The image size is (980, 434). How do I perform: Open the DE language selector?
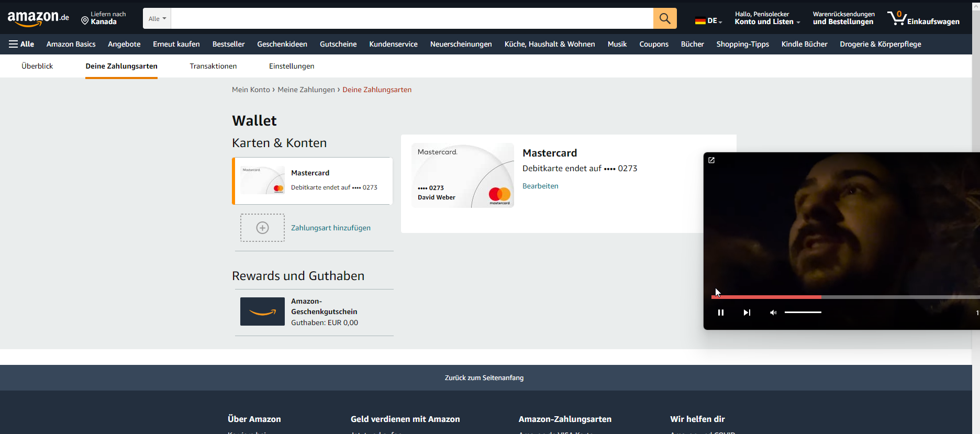708,21
